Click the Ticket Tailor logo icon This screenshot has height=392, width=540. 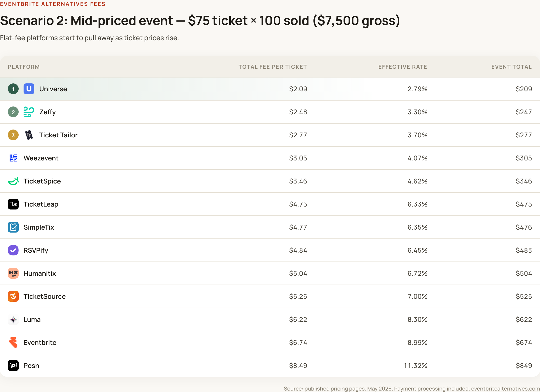coord(29,135)
